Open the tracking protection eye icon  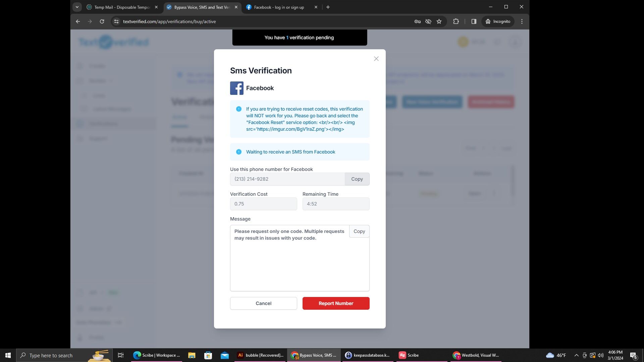[x=428, y=21]
